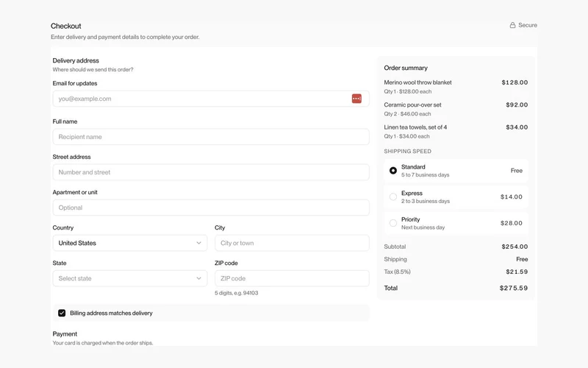588x368 pixels.
Task: Click the Order summary heading
Action: click(406, 68)
